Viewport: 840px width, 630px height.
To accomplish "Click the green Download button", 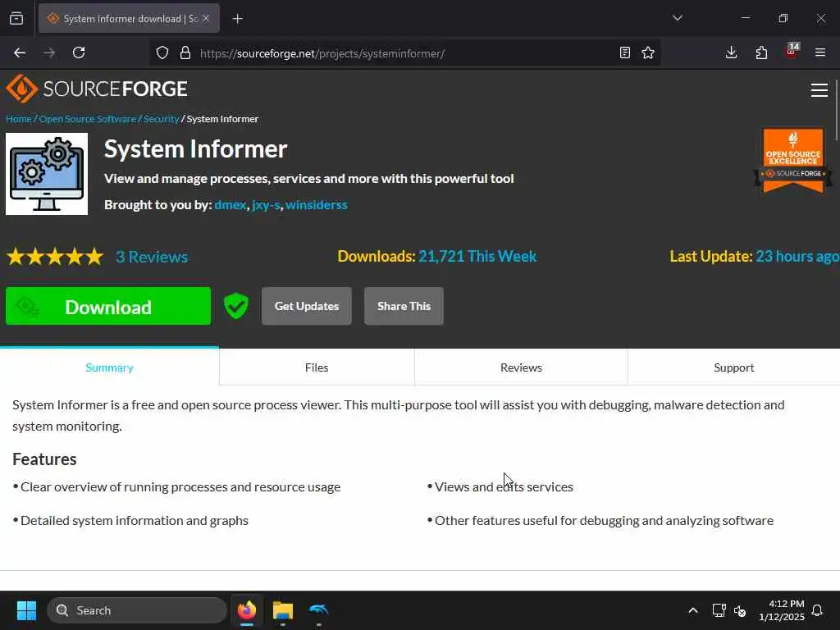I will coord(108,306).
